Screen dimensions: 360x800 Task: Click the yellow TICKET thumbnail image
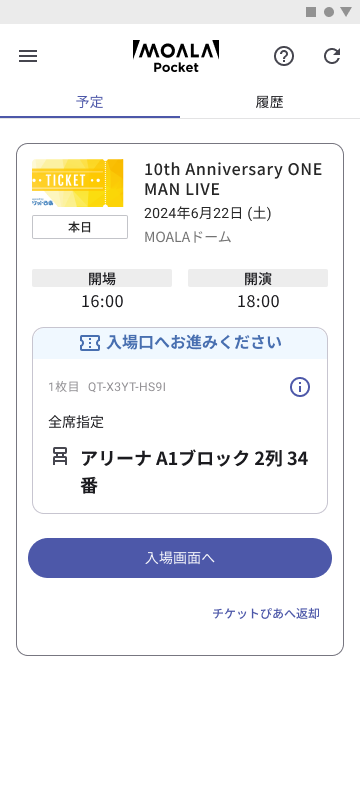click(78, 183)
